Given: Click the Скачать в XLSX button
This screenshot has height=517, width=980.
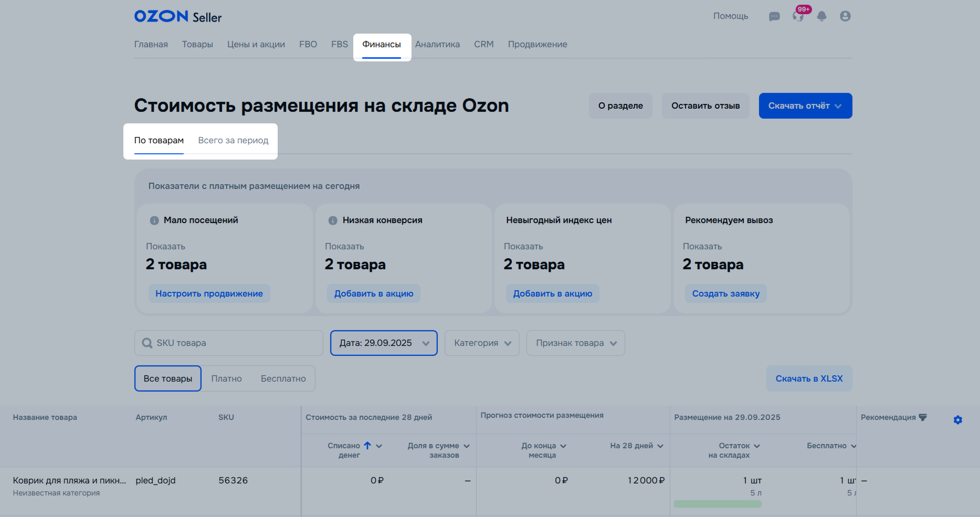Looking at the screenshot, I should tap(809, 378).
